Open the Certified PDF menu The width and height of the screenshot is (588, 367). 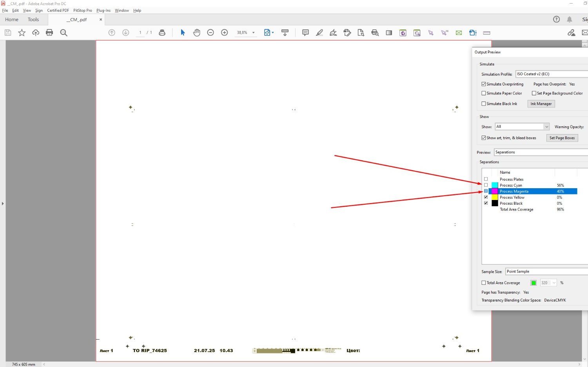coord(58,11)
